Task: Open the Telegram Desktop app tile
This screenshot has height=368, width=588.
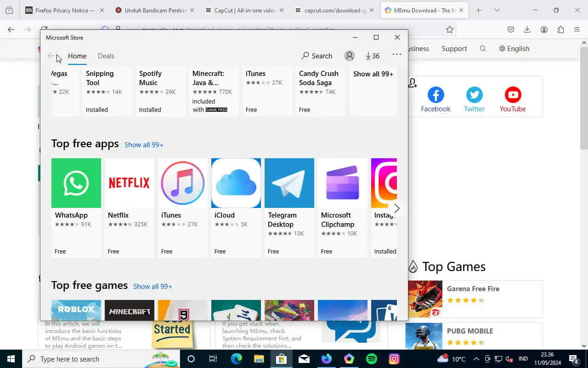Action: click(289, 208)
